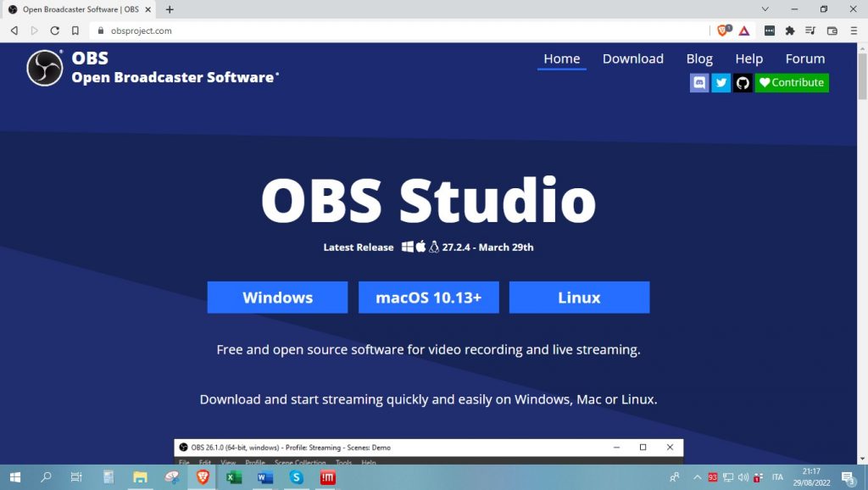This screenshot has width=868, height=490.
Task: Open the Brave Rewards triangle icon
Action: click(743, 30)
